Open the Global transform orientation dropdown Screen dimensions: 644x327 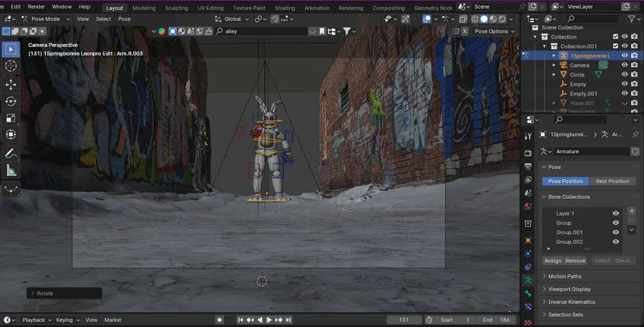[232, 19]
